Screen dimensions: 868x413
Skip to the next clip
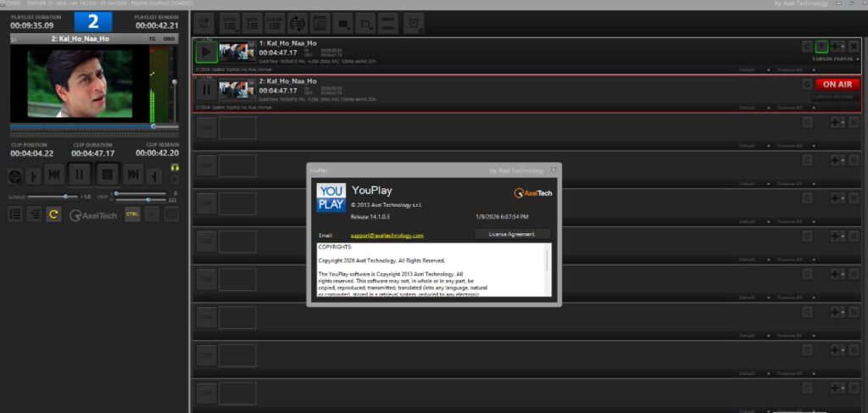(x=133, y=175)
